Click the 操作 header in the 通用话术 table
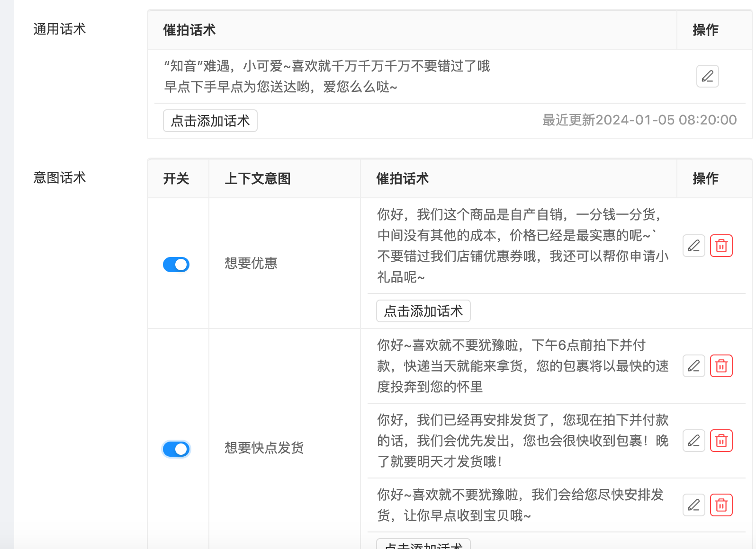Viewport: 756px width, 549px height. 705,30
